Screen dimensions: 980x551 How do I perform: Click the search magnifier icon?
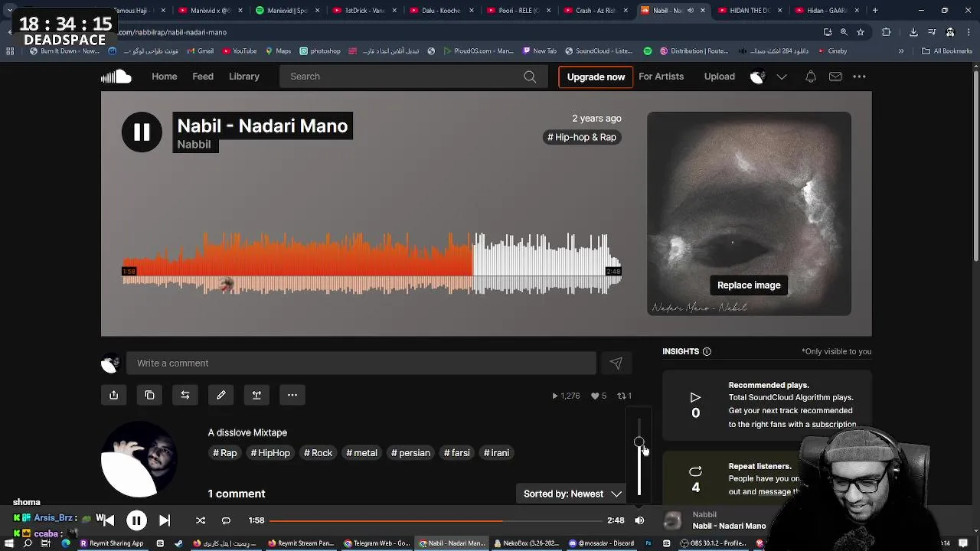click(x=530, y=77)
